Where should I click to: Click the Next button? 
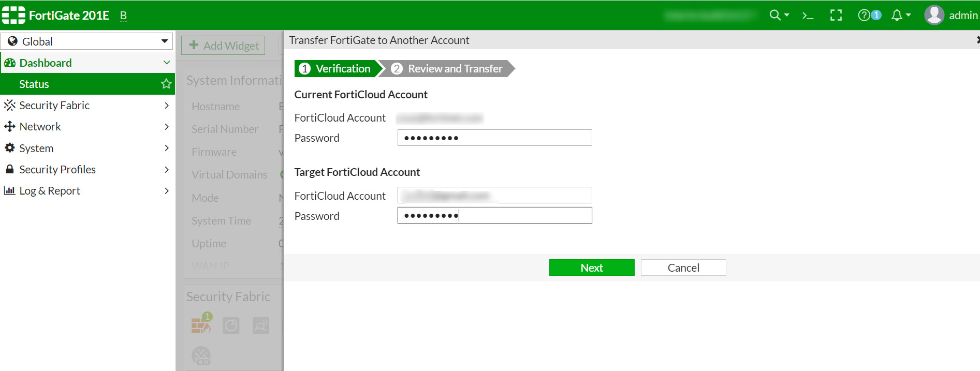coord(591,268)
